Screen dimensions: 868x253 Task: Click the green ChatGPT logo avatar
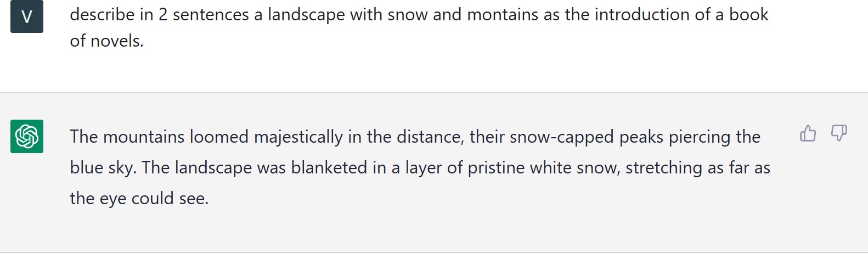tap(27, 136)
